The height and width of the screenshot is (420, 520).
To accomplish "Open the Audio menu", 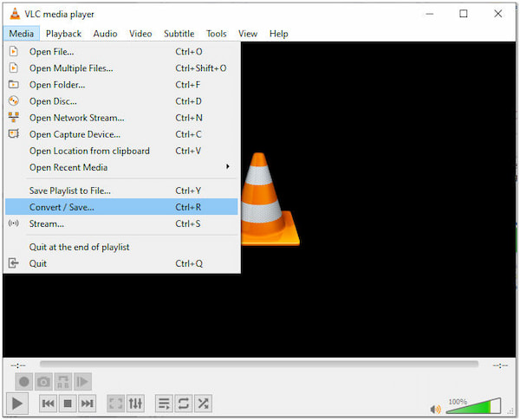I will (x=105, y=34).
